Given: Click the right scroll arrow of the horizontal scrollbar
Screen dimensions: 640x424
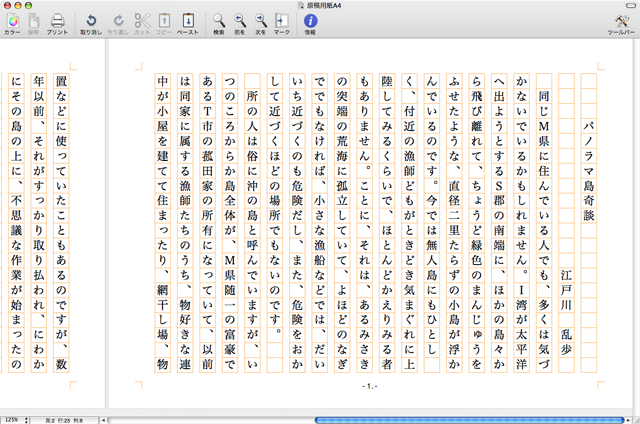Looking at the screenshot, I should (x=629, y=420).
